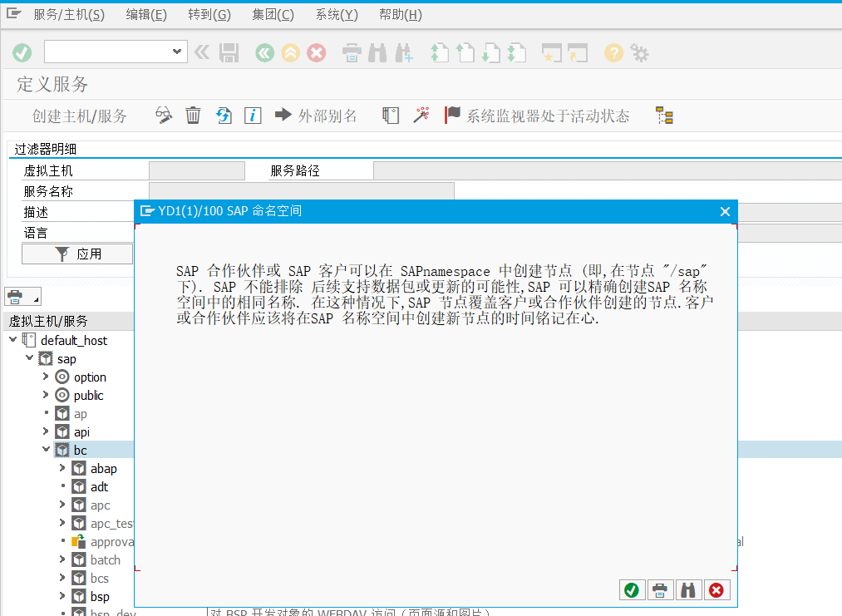Click the green Back button
This screenshot has width=842, height=616.
click(x=265, y=52)
